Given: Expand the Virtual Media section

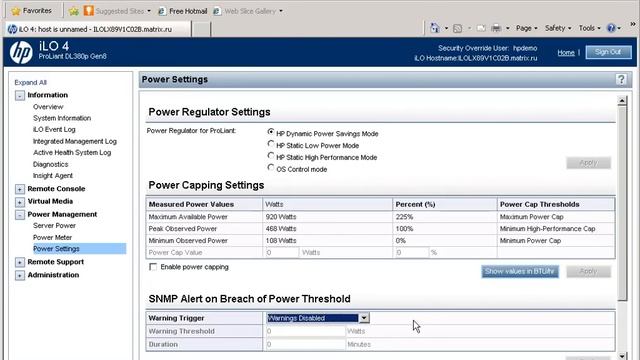Looking at the screenshot, I should pos(20,202).
